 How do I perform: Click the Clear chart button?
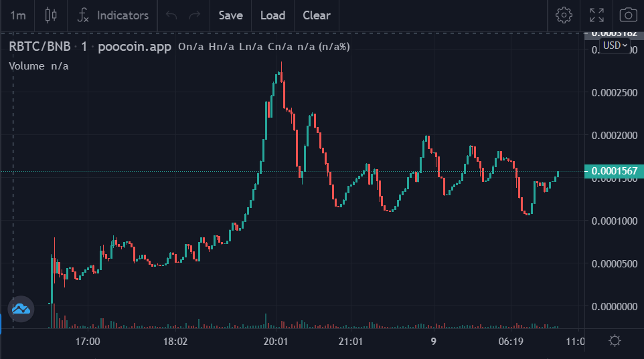click(317, 15)
